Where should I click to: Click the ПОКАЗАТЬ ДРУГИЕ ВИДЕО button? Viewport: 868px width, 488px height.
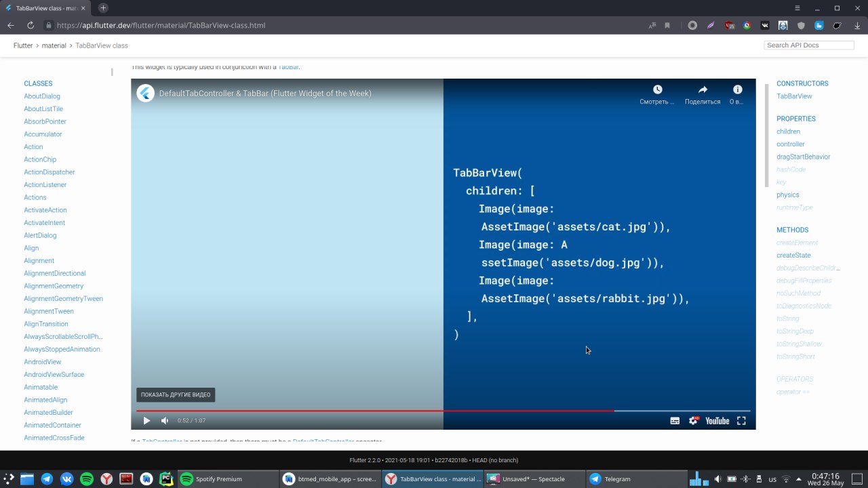coord(176,394)
